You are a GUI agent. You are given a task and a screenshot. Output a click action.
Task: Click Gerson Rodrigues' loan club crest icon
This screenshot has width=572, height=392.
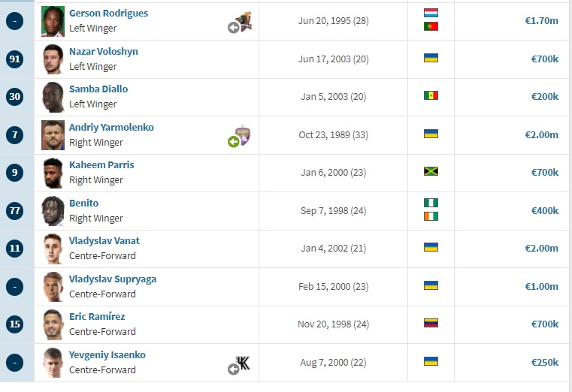tap(240, 22)
